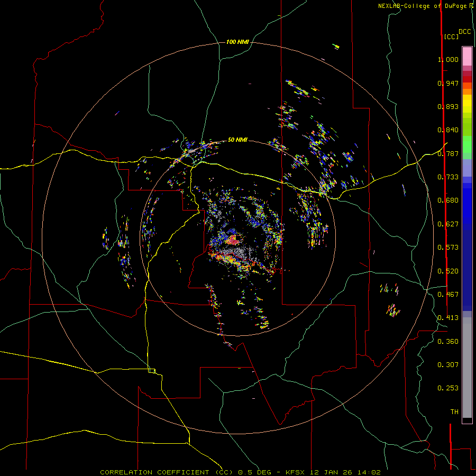The width and height of the screenshot is (476, 476).
Task: Click the 0.253 scale value
Action: tap(448, 388)
